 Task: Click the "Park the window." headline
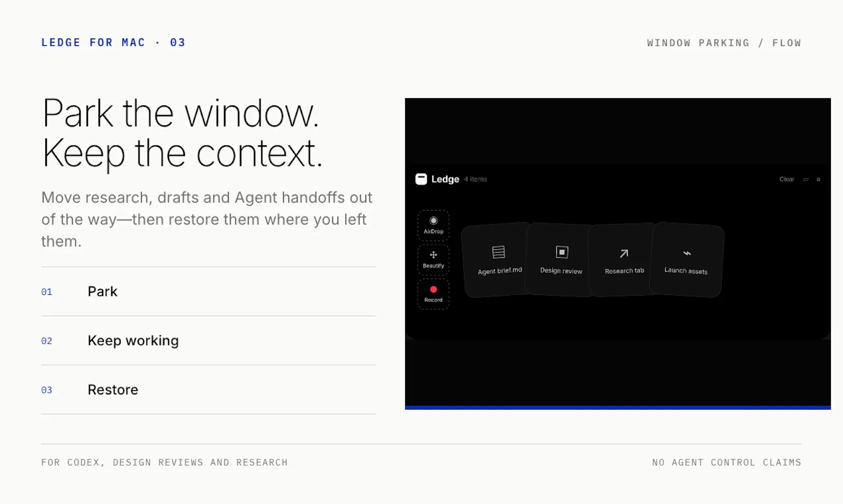pyautogui.click(x=181, y=113)
